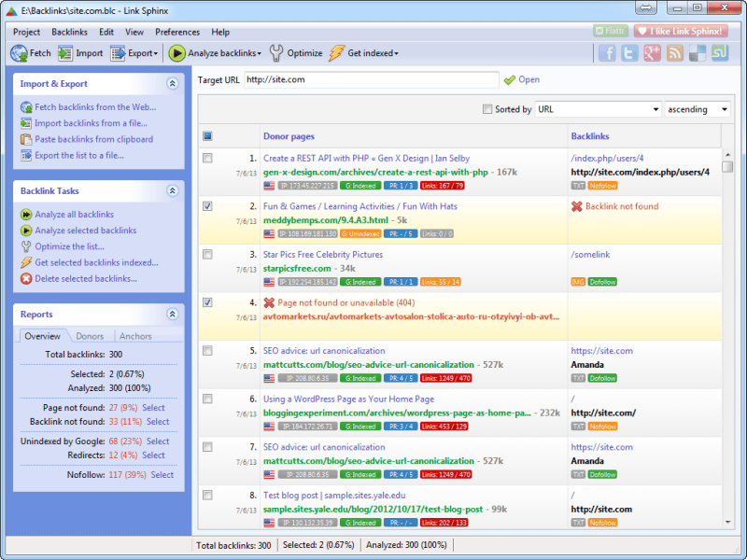Open the Backlinks menu
Image resolution: width=747 pixels, height=560 pixels.
pos(69,32)
